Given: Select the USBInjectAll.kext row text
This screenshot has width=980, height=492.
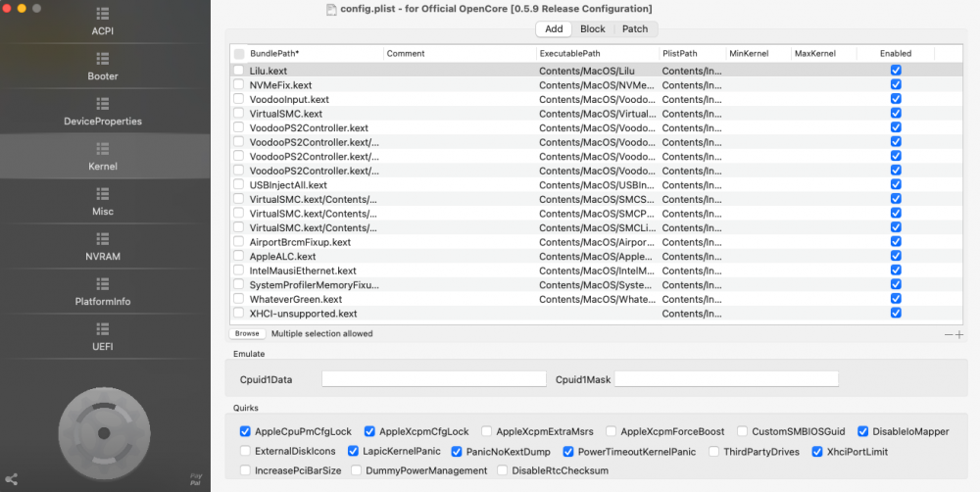Looking at the screenshot, I should (288, 185).
